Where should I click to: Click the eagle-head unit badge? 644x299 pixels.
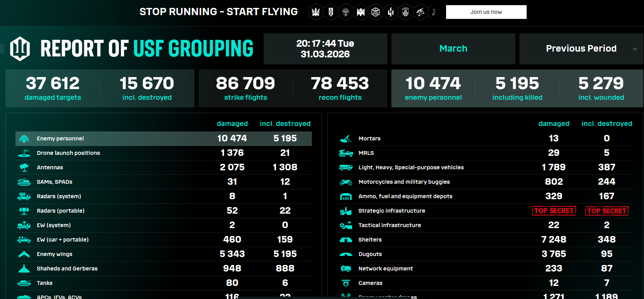click(x=421, y=12)
